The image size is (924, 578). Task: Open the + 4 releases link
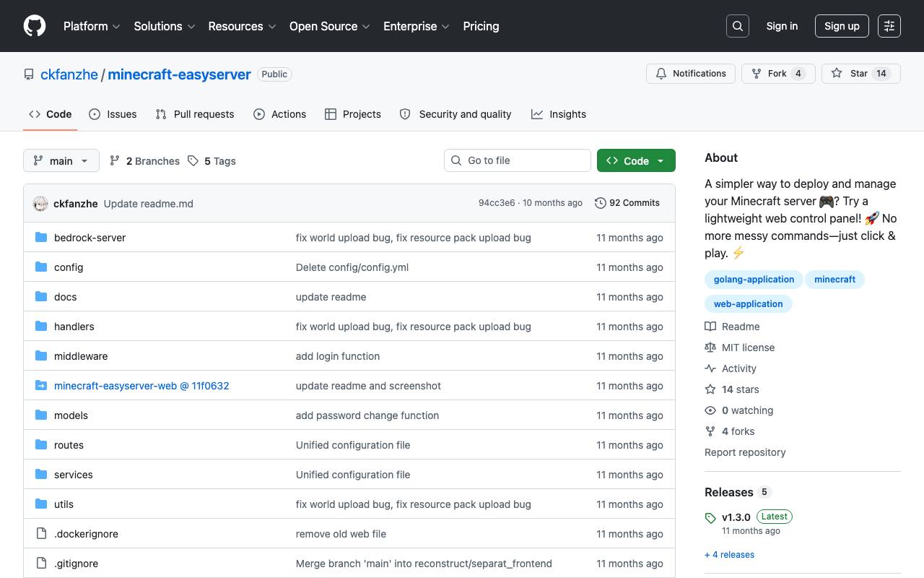pos(729,555)
